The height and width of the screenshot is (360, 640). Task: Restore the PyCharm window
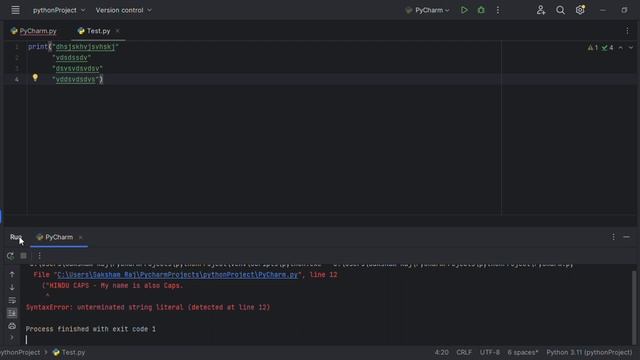624,10
